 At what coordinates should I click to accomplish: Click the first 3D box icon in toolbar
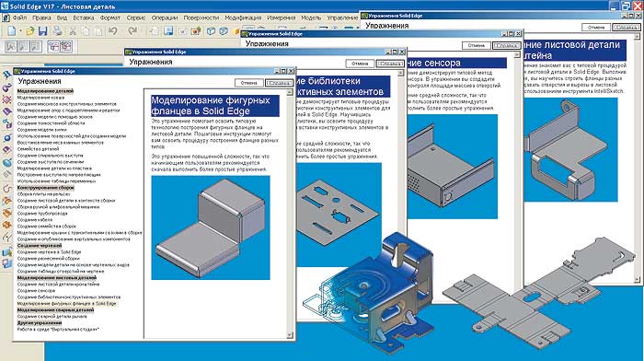pos(211,31)
